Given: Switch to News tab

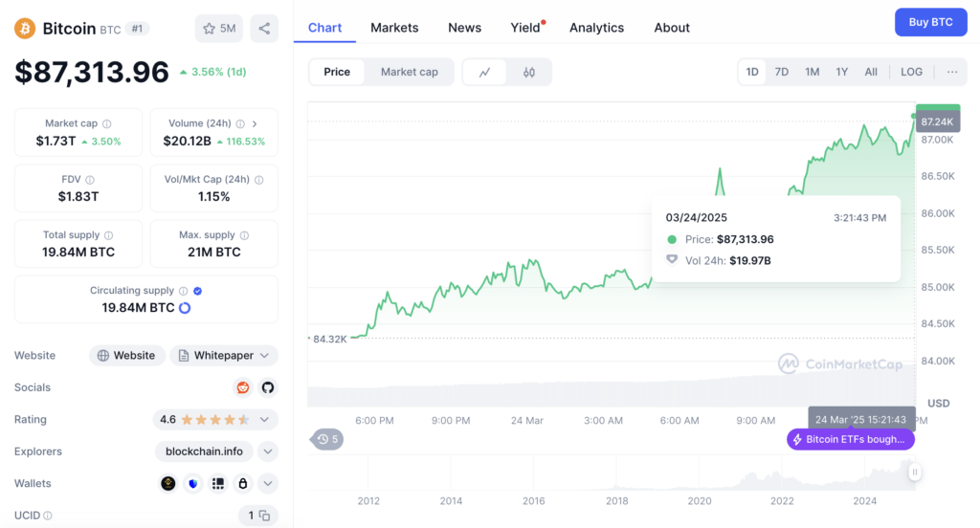Looking at the screenshot, I should pyautogui.click(x=464, y=28).
